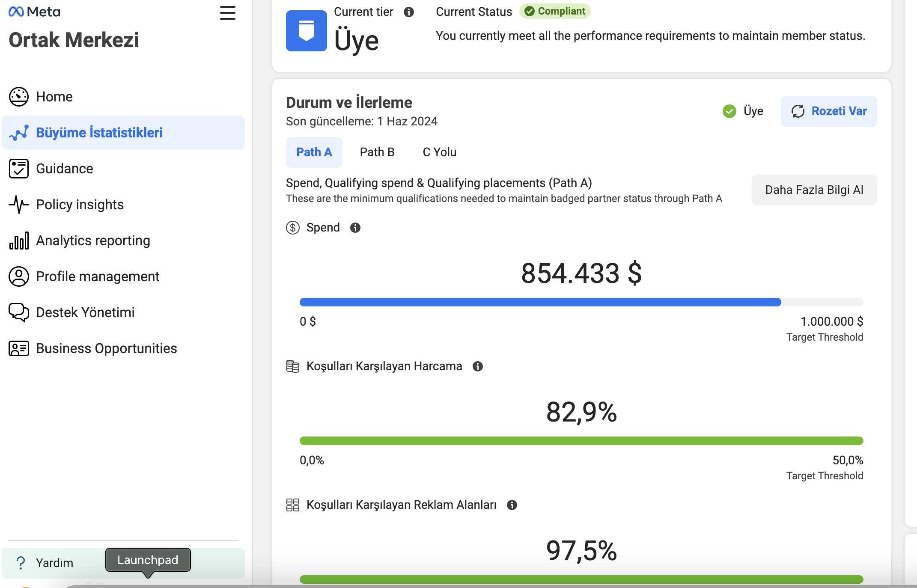Open the hamburger menu icon
The width and height of the screenshot is (917, 588).
(228, 13)
